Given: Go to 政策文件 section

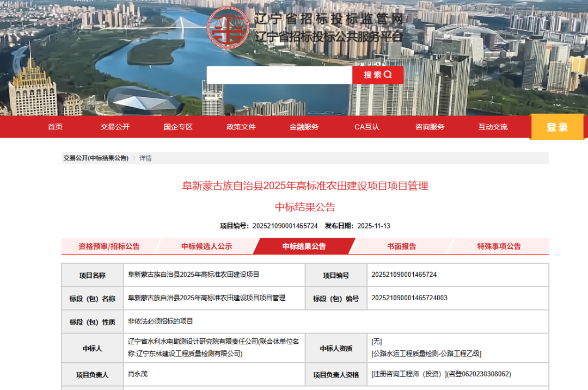Looking at the screenshot, I should (x=241, y=127).
